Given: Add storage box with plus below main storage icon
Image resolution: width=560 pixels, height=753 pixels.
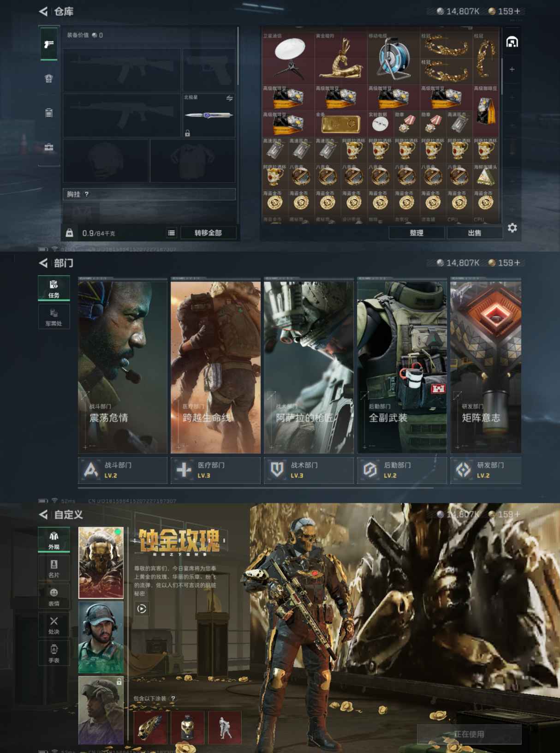Looking at the screenshot, I should (512, 69).
